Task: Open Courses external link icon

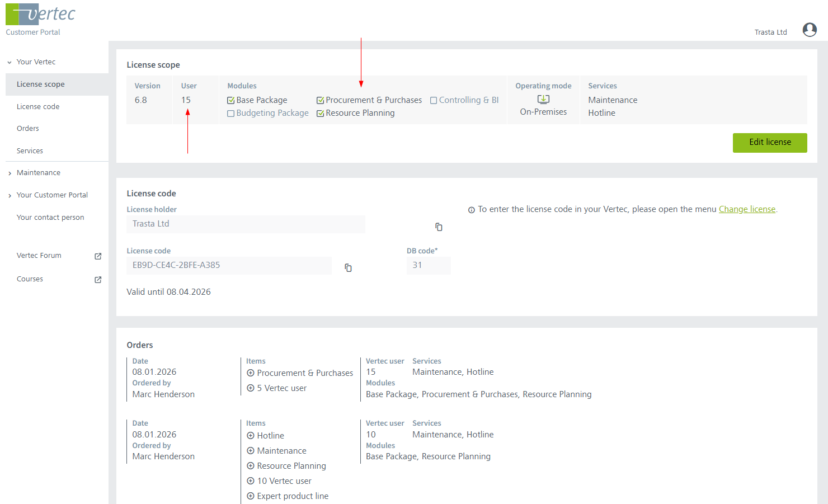Action: (98, 280)
